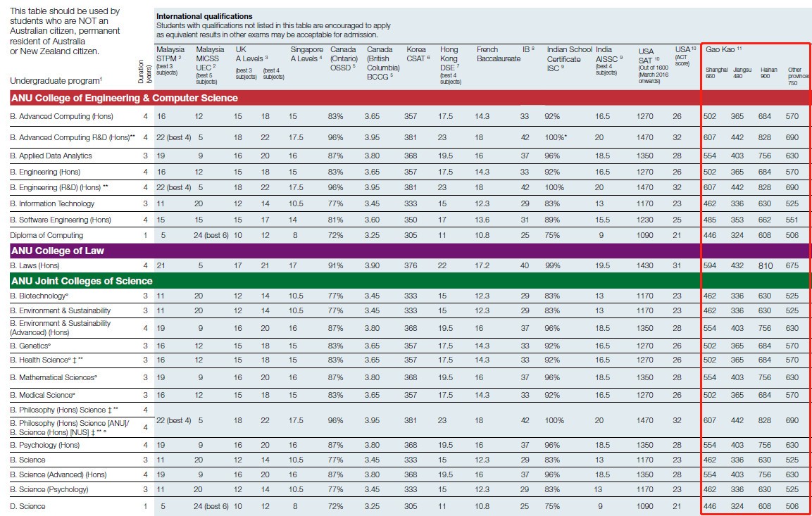Click the "Canada (Ontario) OSSD" column header
The height and width of the screenshot is (516, 812).
click(x=344, y=58)
